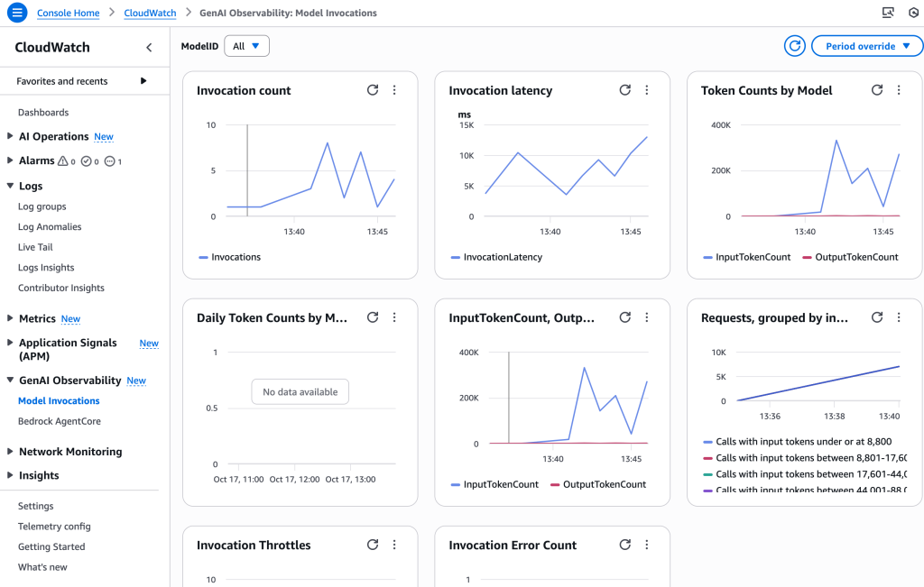
Task: Refresh all widgets using the circular arrow icon
Action: [x=794, y=45]
